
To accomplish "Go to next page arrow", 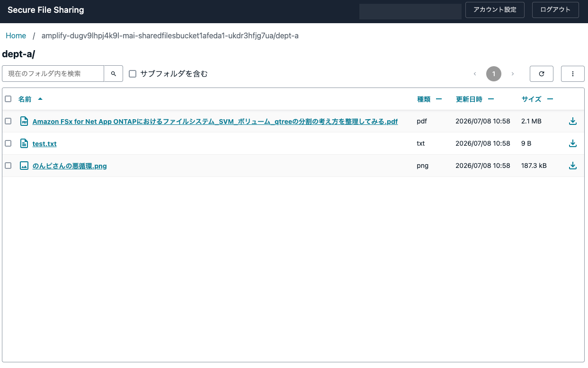I will click(x=513, y=74).
